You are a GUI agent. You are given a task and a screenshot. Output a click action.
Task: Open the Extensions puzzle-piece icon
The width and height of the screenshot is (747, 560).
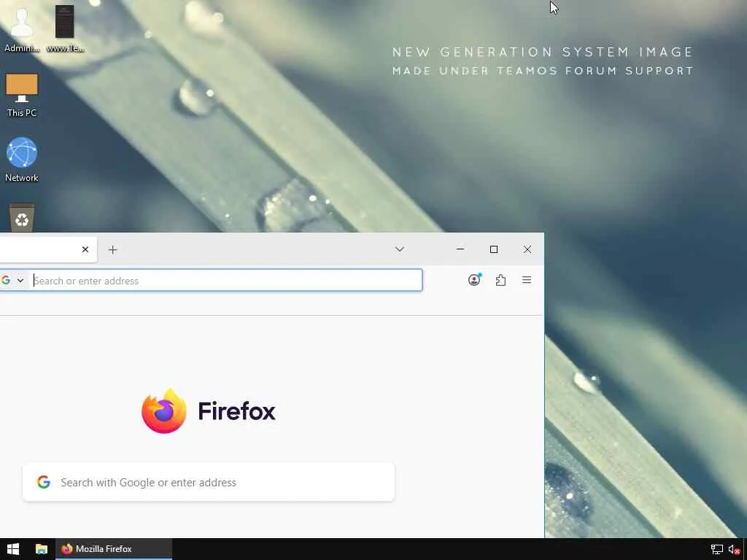[500, 280]
